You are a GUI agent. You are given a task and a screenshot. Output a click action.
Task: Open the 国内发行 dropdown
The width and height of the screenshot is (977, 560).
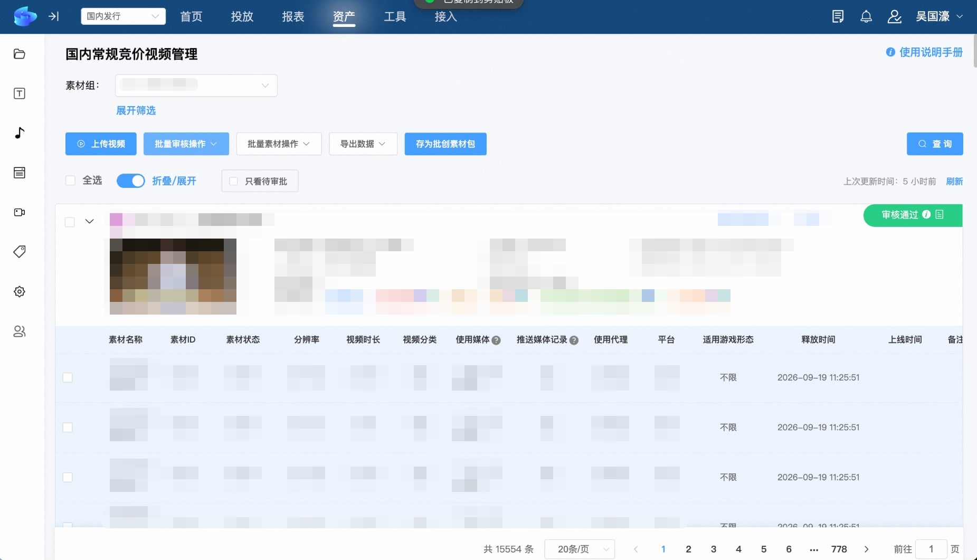pos(123,16)
